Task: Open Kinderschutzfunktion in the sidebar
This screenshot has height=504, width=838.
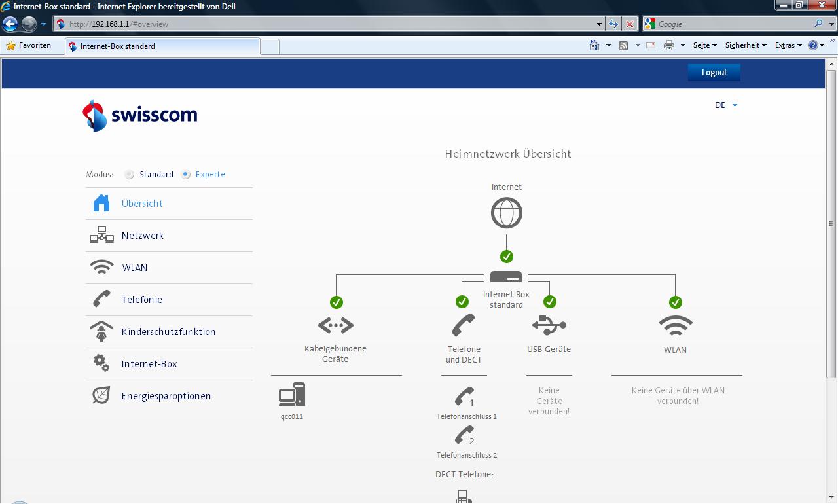Action: (x=168, y=332)
